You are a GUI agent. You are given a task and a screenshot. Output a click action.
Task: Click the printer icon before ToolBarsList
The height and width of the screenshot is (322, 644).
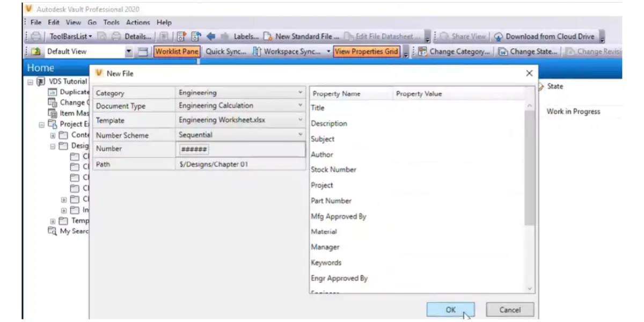36,36
